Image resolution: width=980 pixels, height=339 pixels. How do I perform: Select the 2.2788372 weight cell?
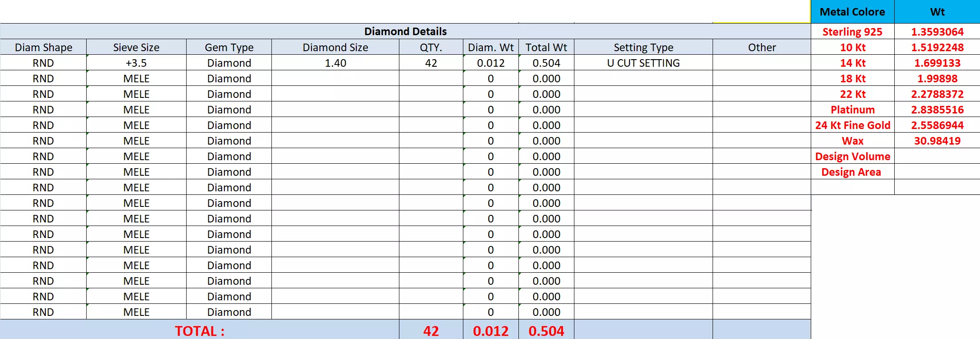(x=937, y=94)
